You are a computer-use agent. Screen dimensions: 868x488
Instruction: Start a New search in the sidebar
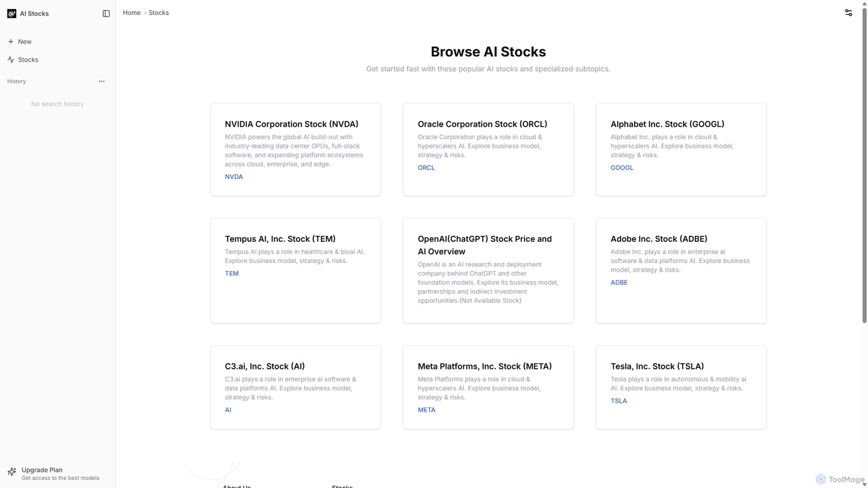point(58,41)
